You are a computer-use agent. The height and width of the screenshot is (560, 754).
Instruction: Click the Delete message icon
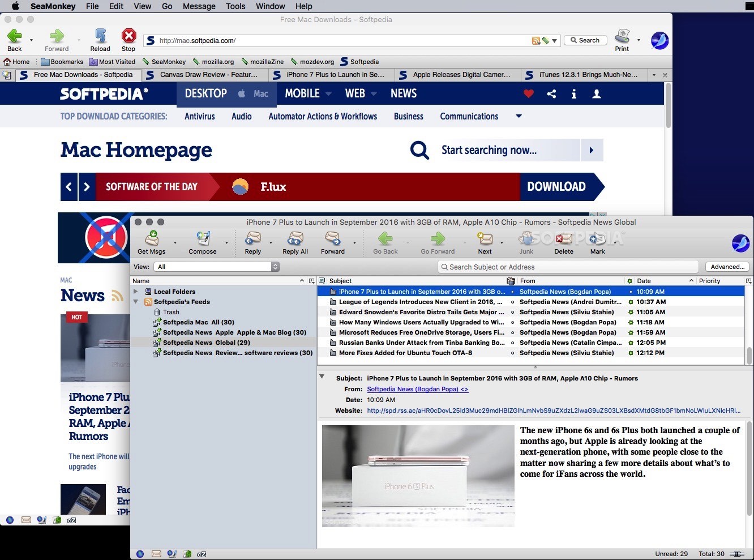pyautogui.click(x=564, y=238)
